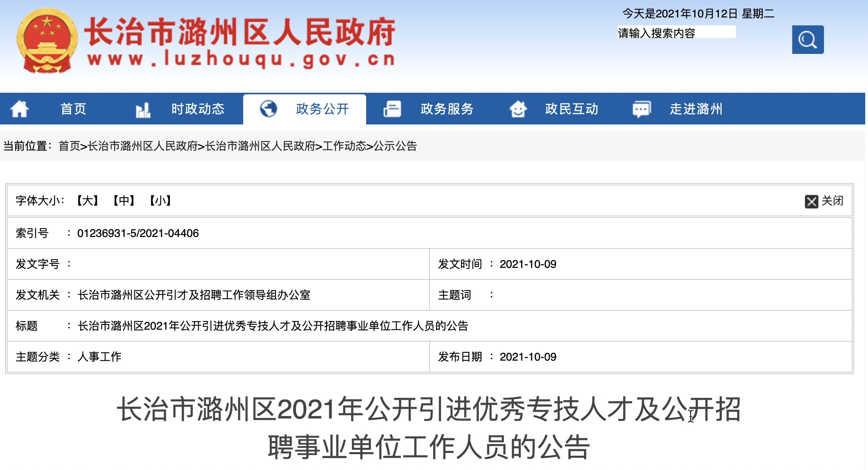Click the X icon next to 关闭
Viewport: 868px width, 470px height.
tap(811, 201)
